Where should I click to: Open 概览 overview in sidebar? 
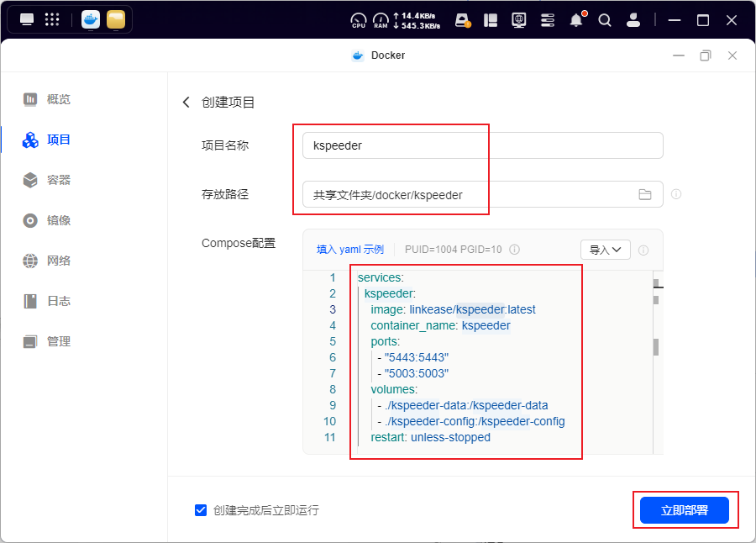coord(47,99)
